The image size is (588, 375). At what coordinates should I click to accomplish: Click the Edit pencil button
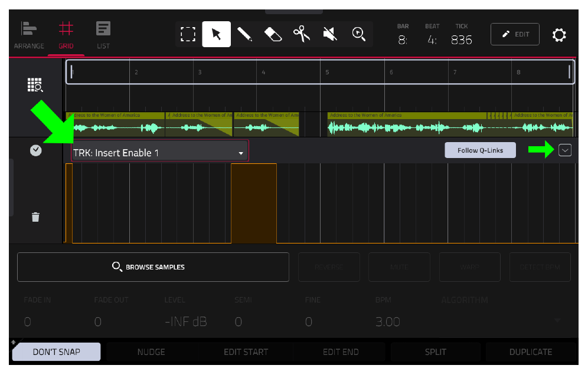[515, 34]
